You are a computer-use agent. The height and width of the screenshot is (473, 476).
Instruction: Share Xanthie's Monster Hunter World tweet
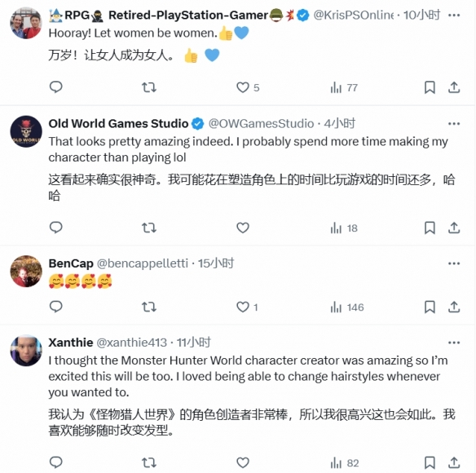[x=454, y=462]
